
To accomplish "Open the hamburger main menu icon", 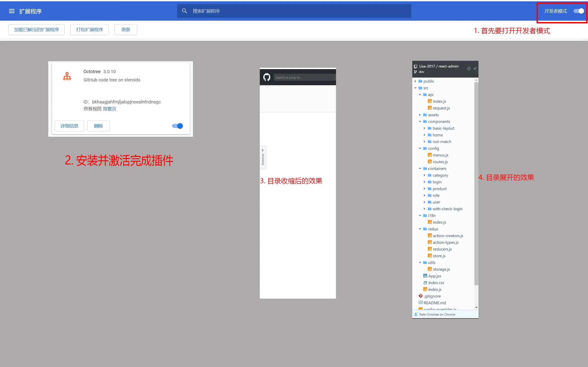I will tap(11, 11).
